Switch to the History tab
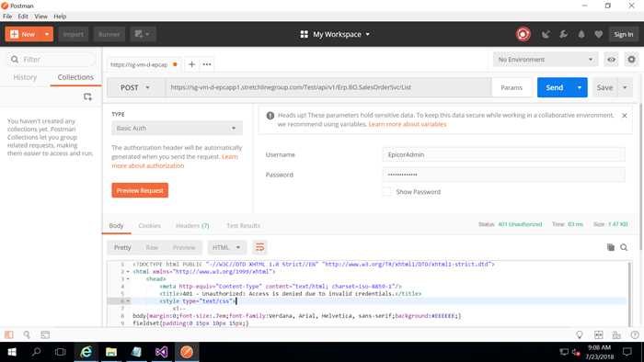Screen dimensions: 644x362 [x=25, y=77]
